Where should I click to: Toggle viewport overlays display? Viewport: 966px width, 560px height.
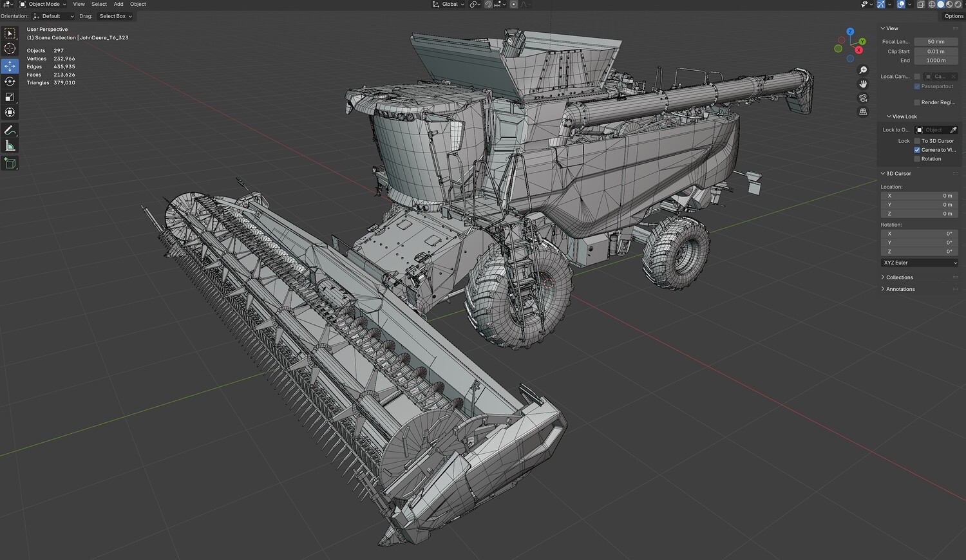coord(901,5)
